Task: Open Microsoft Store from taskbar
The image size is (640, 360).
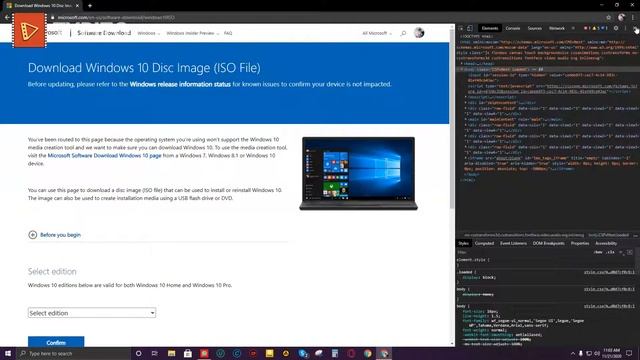Action: (188, 353)
